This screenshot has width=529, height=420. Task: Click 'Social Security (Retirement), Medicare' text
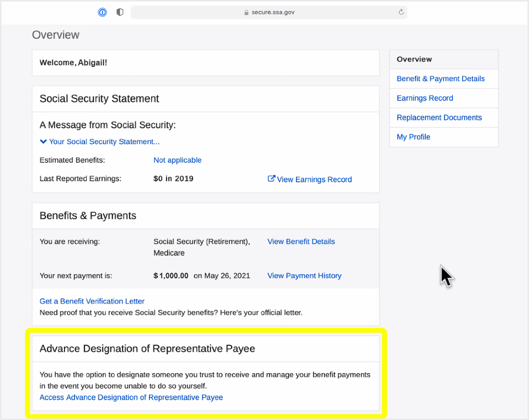click(x=202, y=247)
